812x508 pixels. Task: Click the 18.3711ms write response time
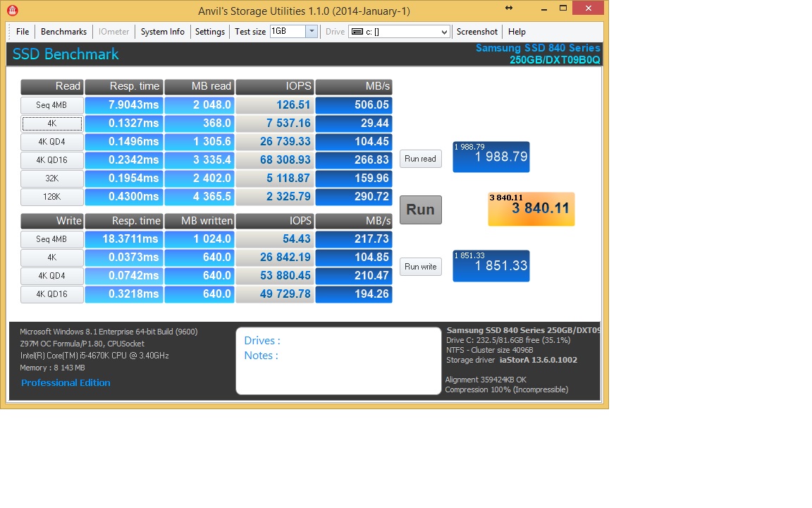124,239
